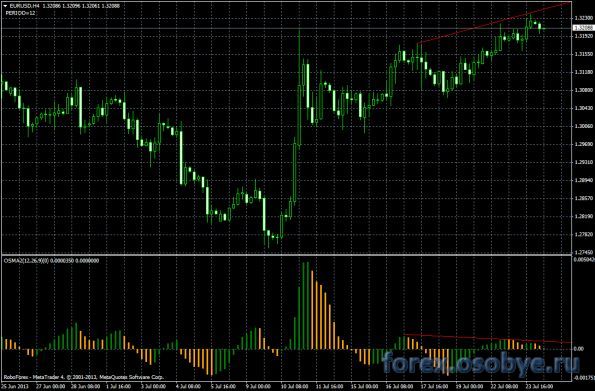This screenshot has width=595, height=391.
Task: Click the RoboForex MetaTrader 4 copyright text
Action: tap(83, 377)
